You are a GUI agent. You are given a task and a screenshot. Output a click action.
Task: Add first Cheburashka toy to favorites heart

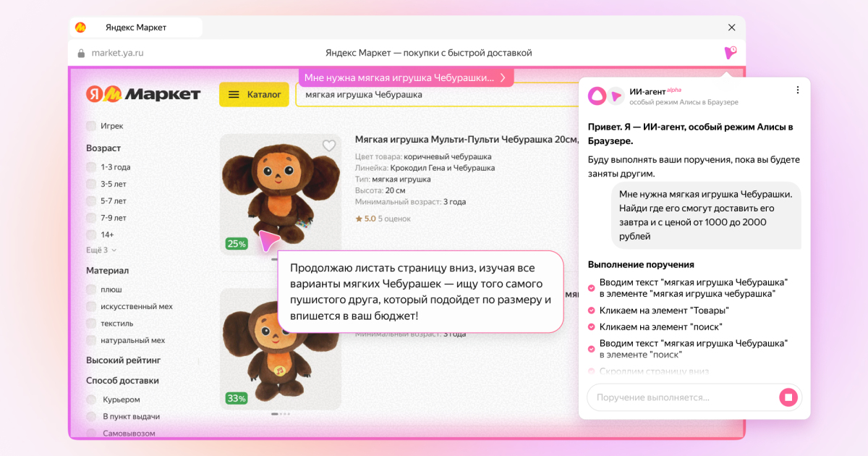click(329, 145)
